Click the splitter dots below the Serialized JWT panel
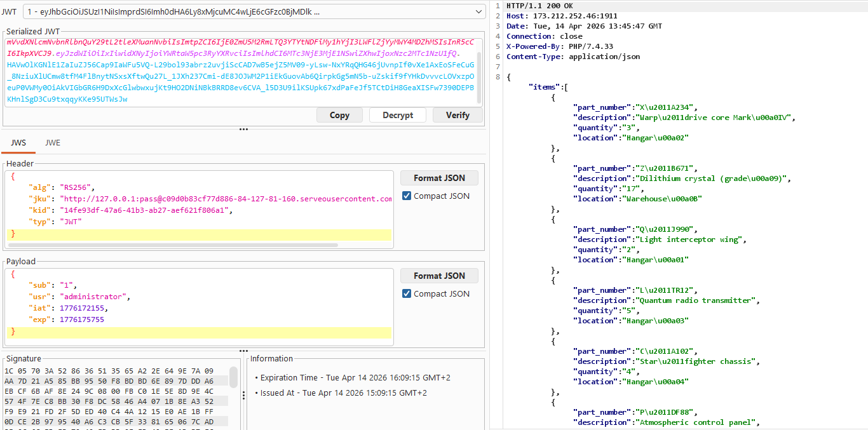 [x=243, y=129]
